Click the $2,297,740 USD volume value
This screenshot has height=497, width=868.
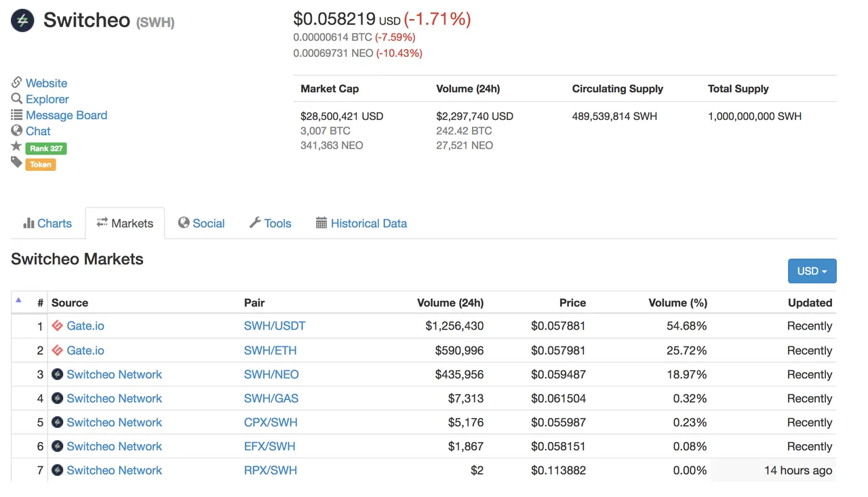pyautogui.click(x=475, y=116)
